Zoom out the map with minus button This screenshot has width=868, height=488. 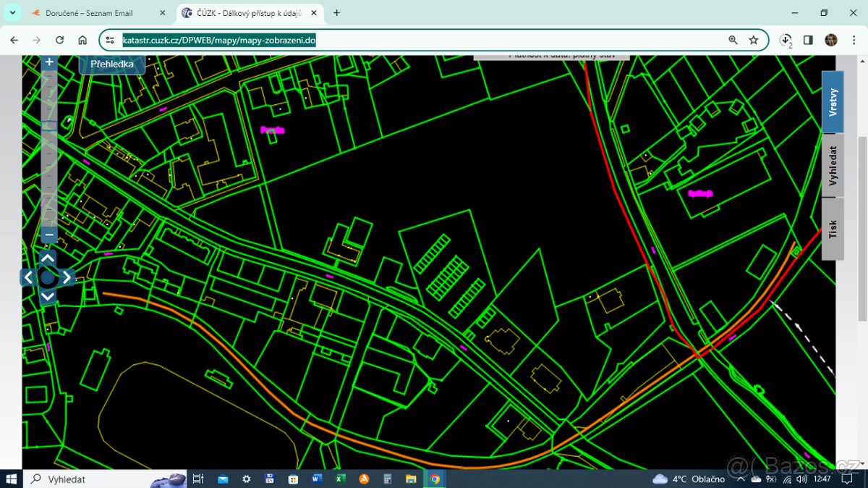click(x=49, y=235)
